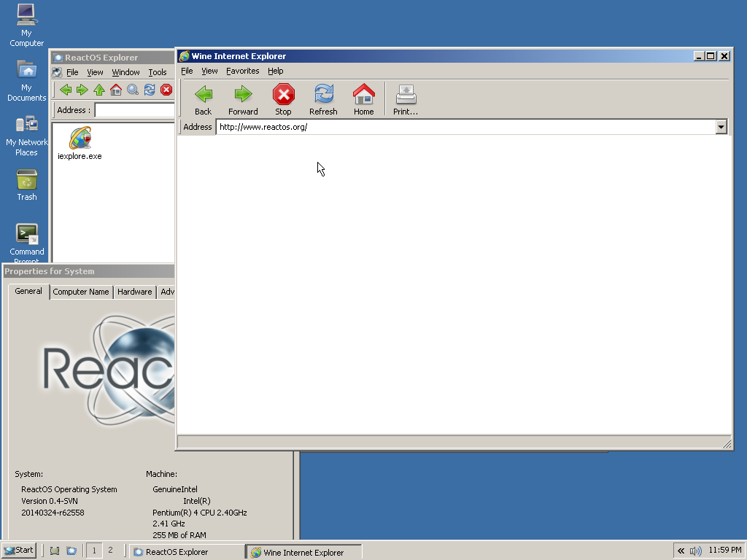Expand hidden system tray icons chevron
Screen dimensions: 747x560
681,551
